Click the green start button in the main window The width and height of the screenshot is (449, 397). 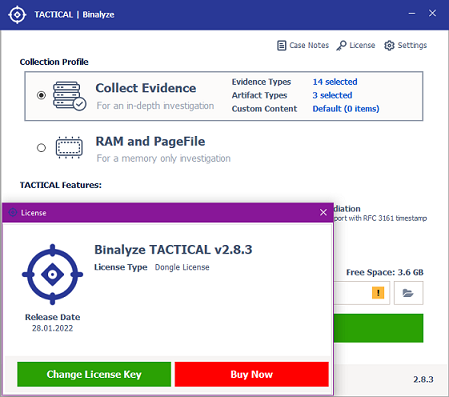(378, 328)
